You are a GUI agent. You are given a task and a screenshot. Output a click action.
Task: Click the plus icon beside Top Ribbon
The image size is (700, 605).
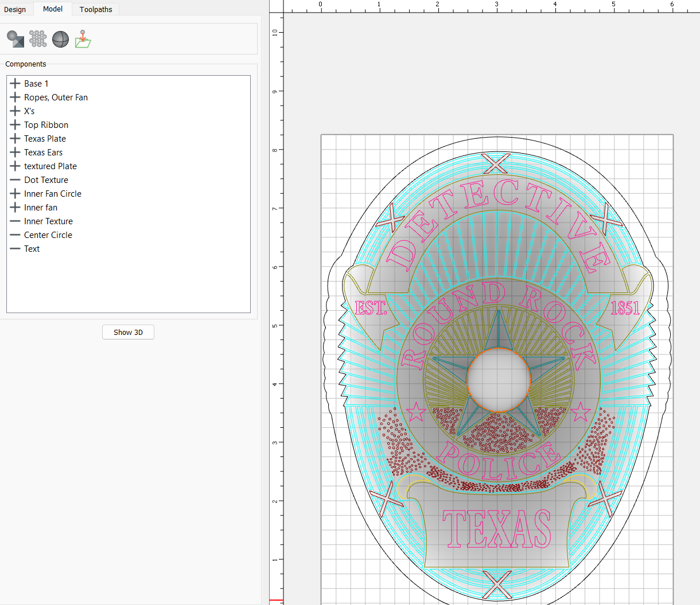15,125
